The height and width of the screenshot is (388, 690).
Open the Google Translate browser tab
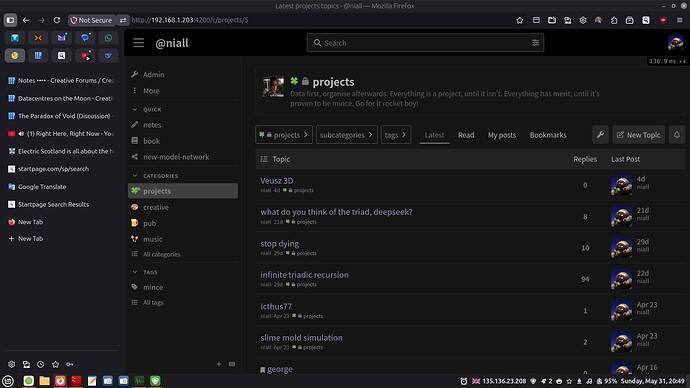coord(60,187)
